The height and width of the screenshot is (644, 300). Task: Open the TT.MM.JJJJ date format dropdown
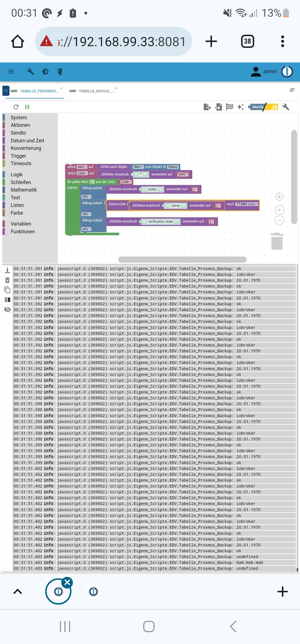pos(247,204)
